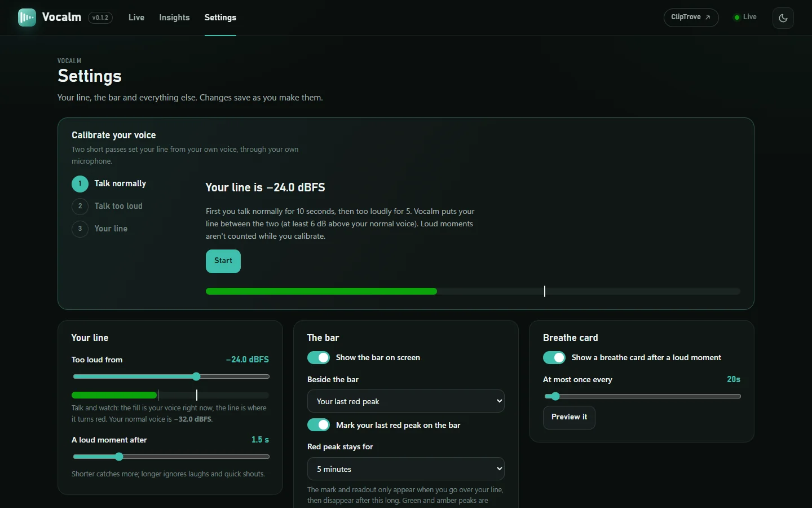The image size is (812, 508).
Task: Click the calibration level meter bar
Action: point(473,291)
